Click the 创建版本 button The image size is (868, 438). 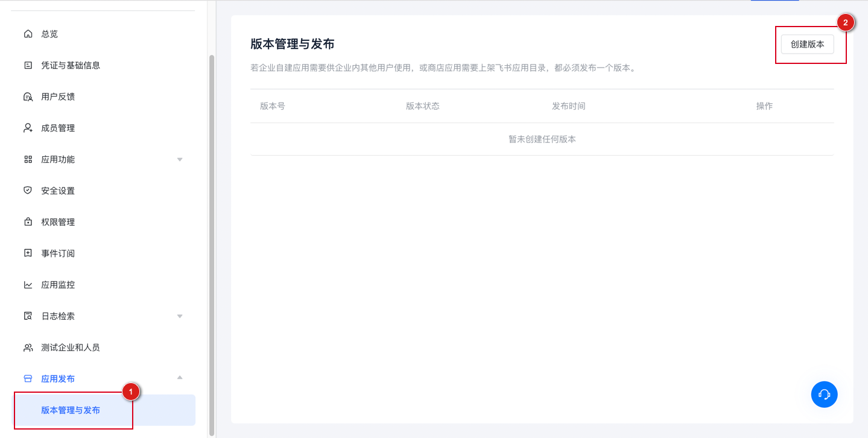pyautogui.click(x=806, y=43)
